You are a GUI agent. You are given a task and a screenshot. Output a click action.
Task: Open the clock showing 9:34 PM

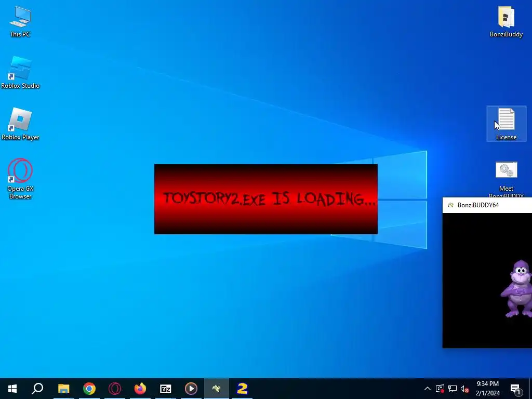pyautogui.click(x=487, y=389)
